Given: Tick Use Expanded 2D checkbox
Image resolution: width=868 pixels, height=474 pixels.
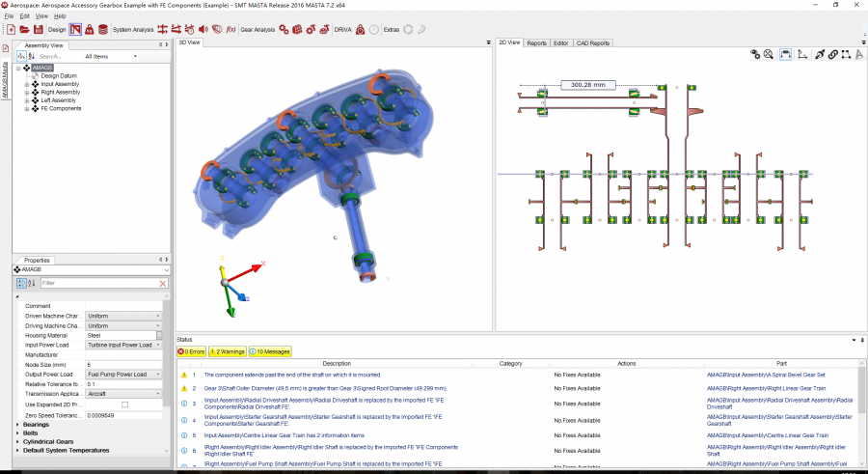Looking at the screenshot, I should (124, 404).
